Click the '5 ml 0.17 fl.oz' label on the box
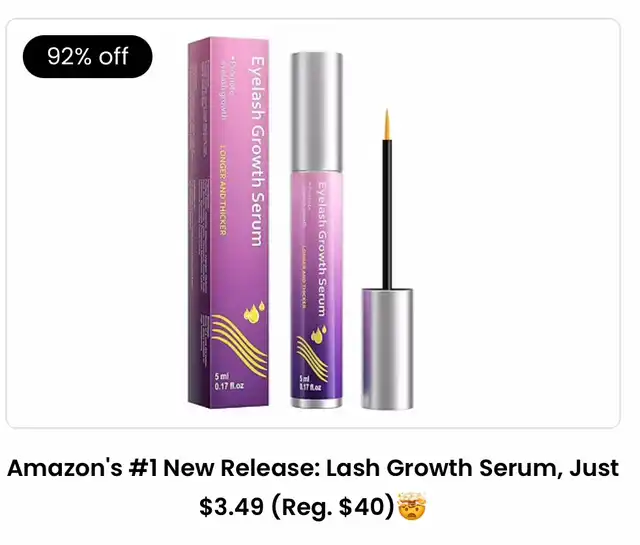Image resolution: width=640 pixels, height=545 pixels. [229, 381]
